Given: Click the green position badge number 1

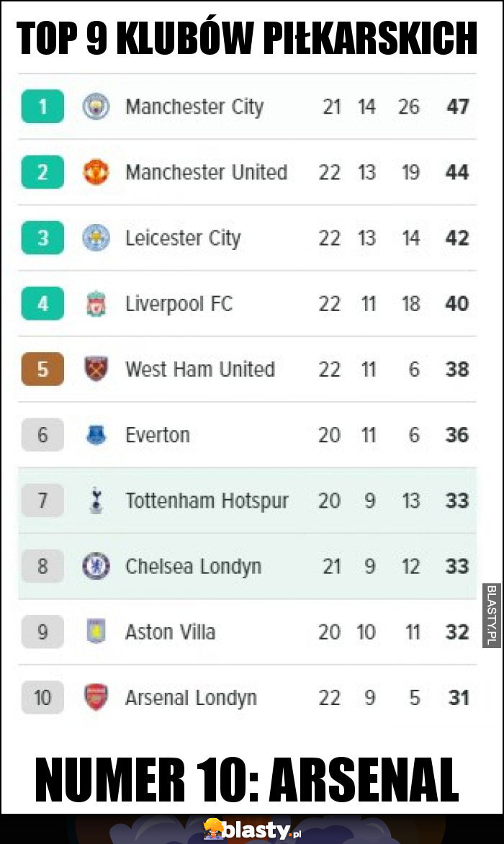Looking at the screenshot, I should pyautogui.click(x=42, y=107).
